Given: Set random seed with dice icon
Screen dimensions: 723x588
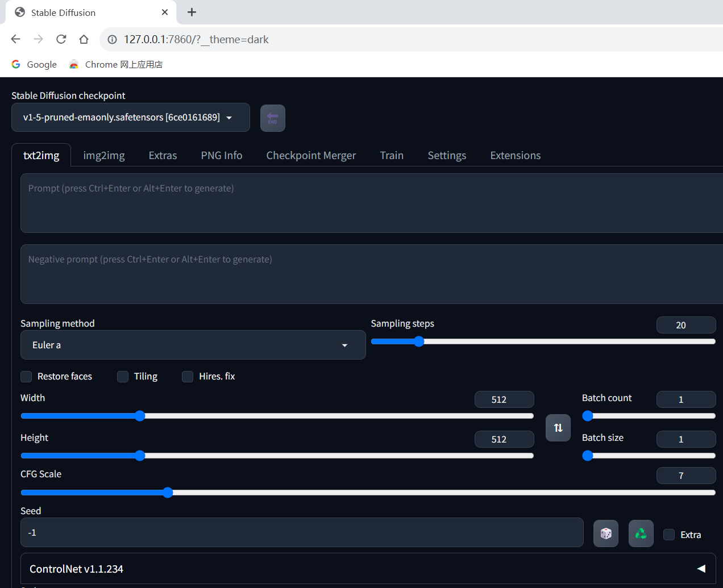Looking at the screenshot, I should point(606,533).
